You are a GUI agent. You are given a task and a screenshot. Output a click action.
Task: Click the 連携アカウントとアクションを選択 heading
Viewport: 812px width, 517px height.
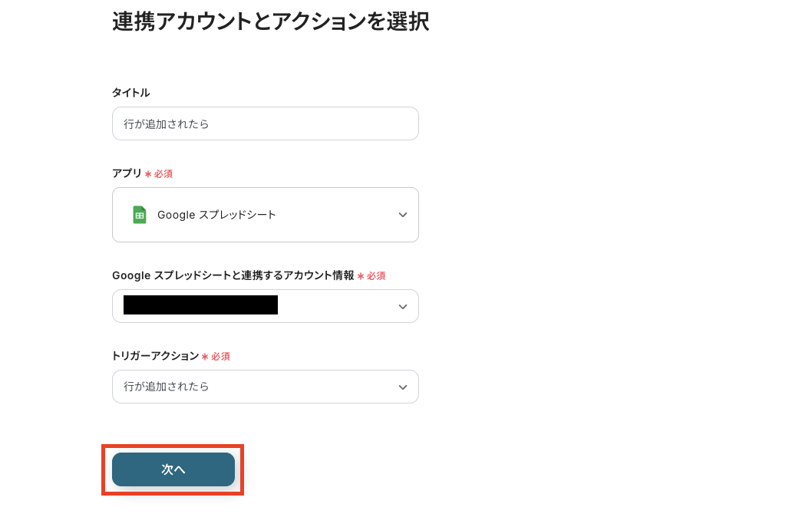pyautogui.click(x=270, y=23)
